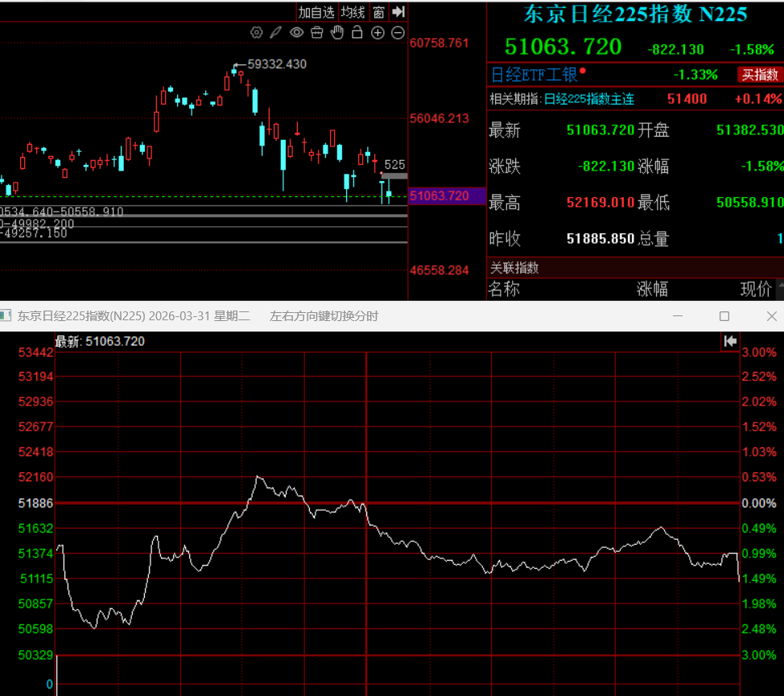
Task: Select the drawing pen tool
Action: (275, 33)
